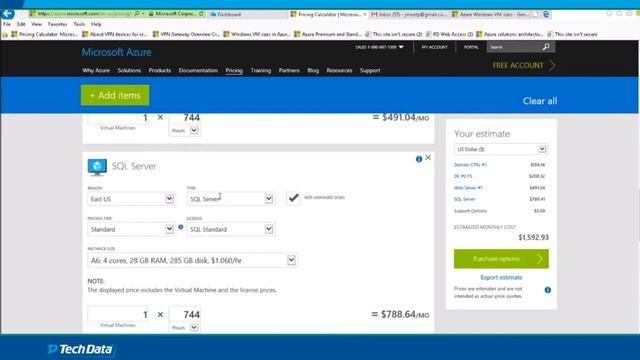Open License dropdown showing SQL Standard
Image resolution: width=640 pixels, height=360 pixels.
(x=231, y=229)
